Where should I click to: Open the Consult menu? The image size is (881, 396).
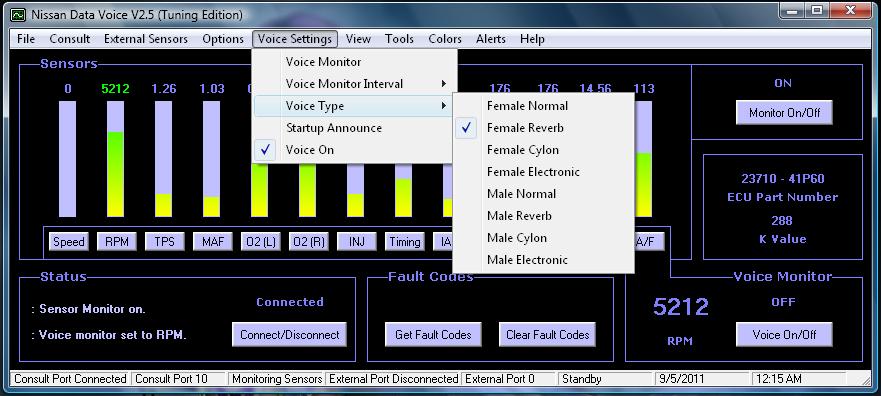(70, 39)
